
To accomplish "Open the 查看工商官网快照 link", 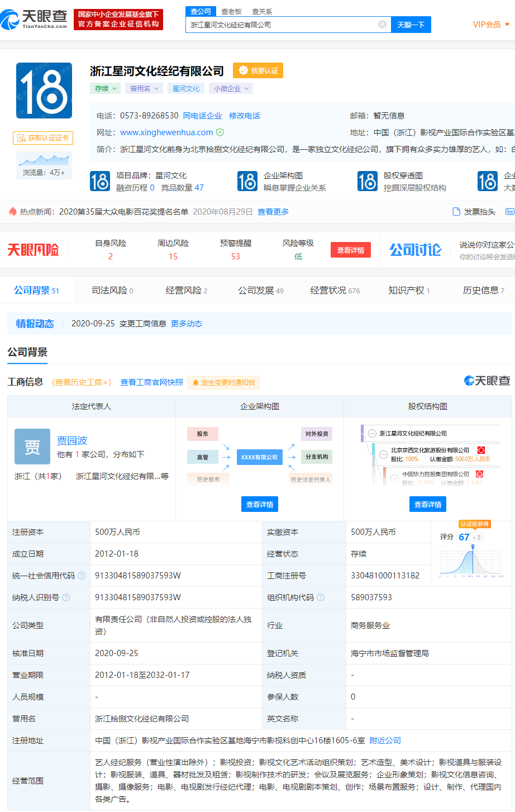I will (152, 382).
